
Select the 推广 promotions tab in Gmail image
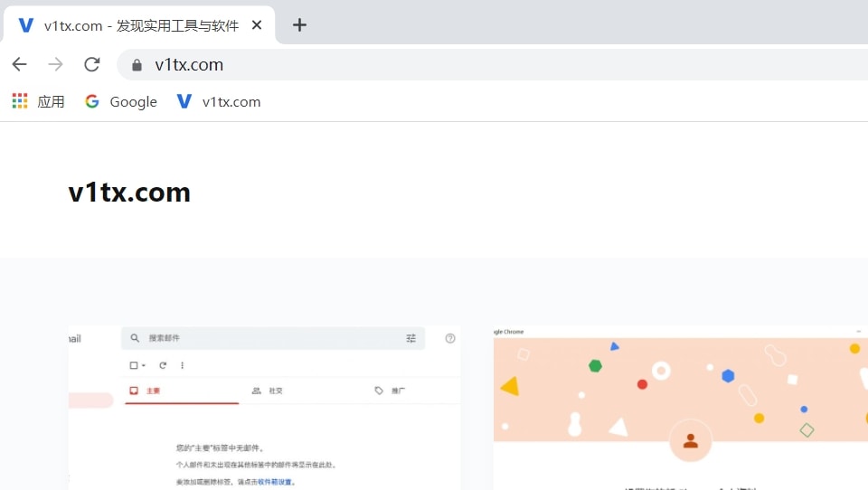tap(390, 391)
